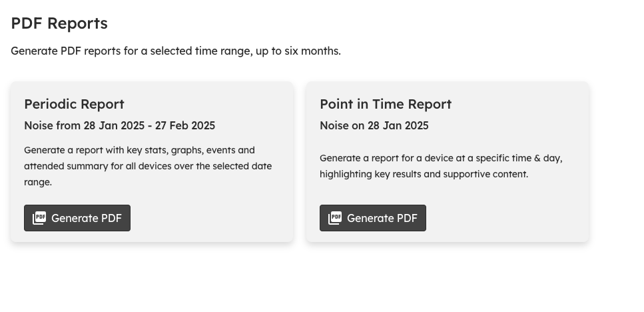Click the Periodic Report description text
644x312 pixels.
pos(148,166)
